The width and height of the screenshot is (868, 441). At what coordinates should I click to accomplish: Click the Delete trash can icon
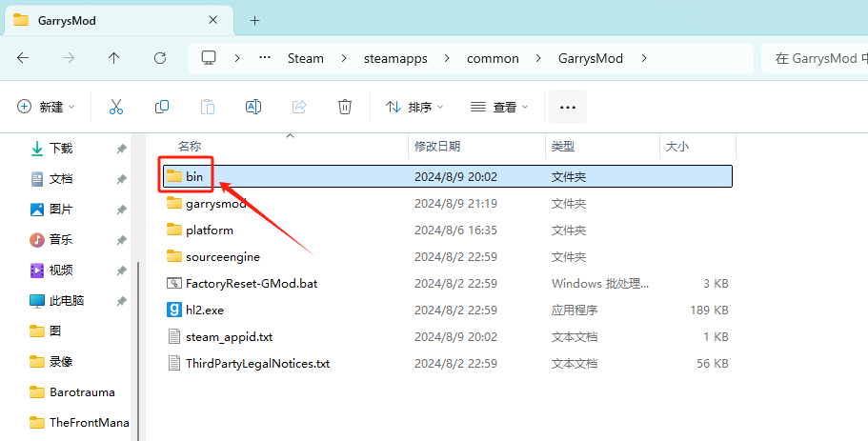345,107
